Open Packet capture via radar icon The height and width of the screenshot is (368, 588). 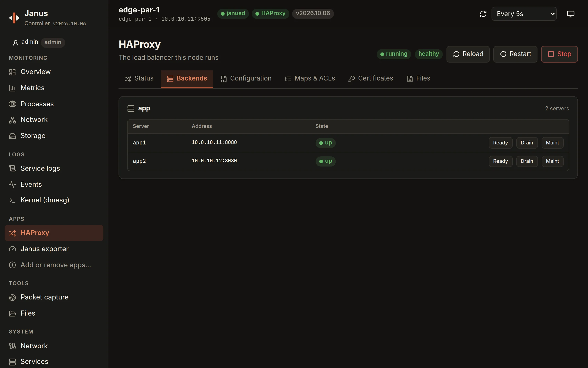click(x=12, y=297)
